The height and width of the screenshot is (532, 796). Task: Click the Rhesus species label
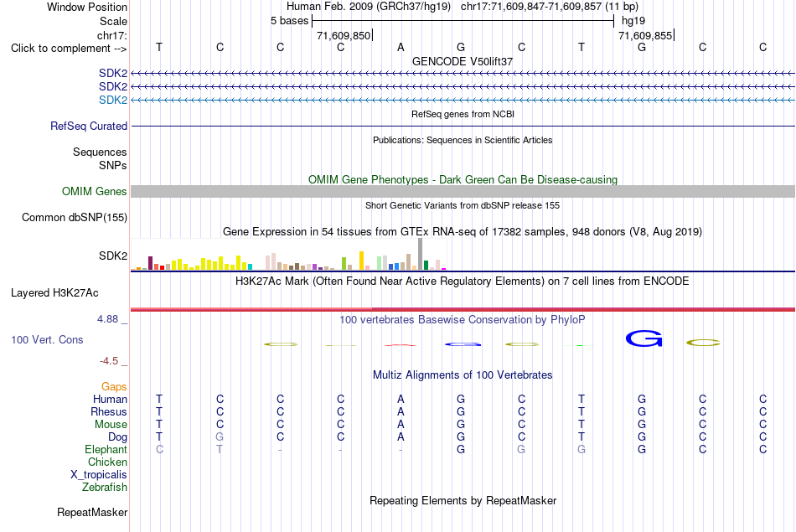(x=109, y=411)
